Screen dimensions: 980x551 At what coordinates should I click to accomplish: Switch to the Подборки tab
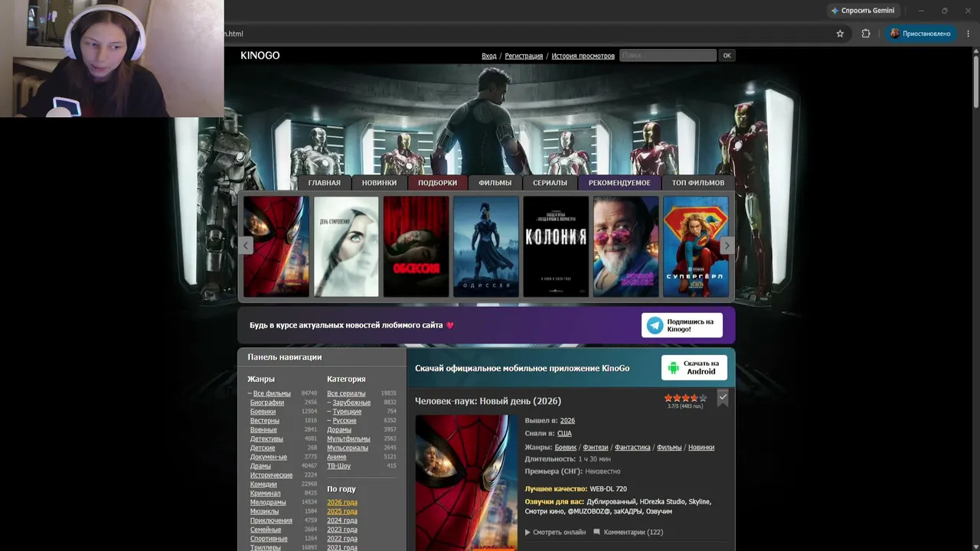tap(438, 183)
